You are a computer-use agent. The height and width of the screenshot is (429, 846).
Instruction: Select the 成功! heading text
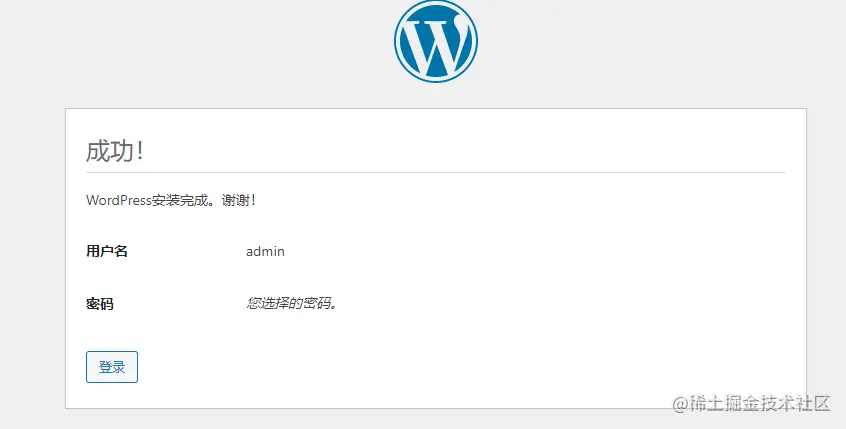pyautogui.click(x=115, y=151)
